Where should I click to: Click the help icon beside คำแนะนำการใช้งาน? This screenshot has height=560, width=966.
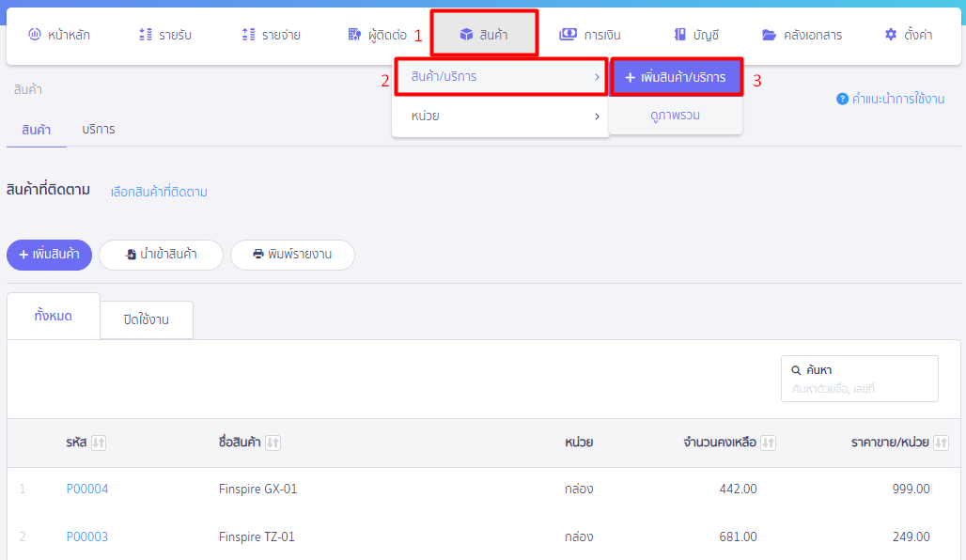[x=842, y=99]
